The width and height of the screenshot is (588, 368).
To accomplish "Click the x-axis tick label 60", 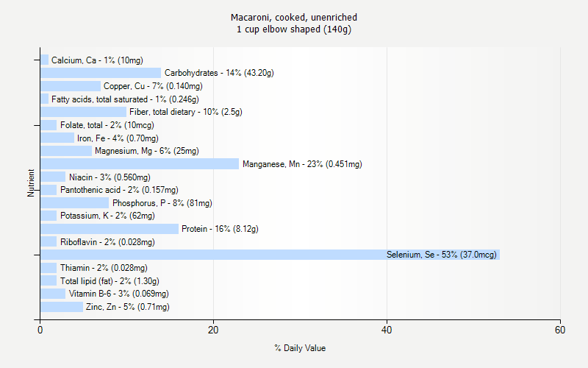I will 560,330.
